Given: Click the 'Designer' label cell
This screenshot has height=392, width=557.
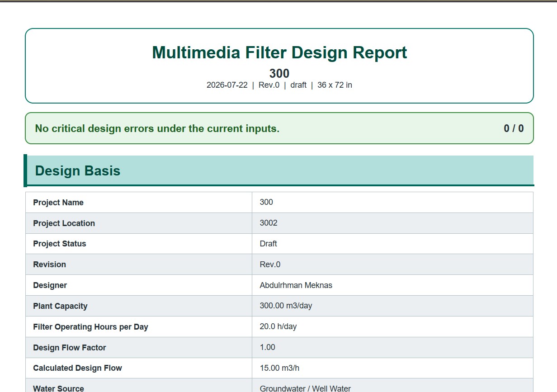Looking at the screenshot, I should pyautogui.click(x=139, y=285).
